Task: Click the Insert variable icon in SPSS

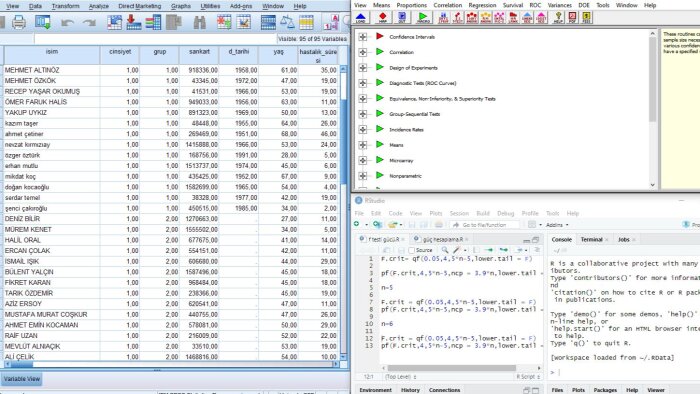Action: click(244, 22)
